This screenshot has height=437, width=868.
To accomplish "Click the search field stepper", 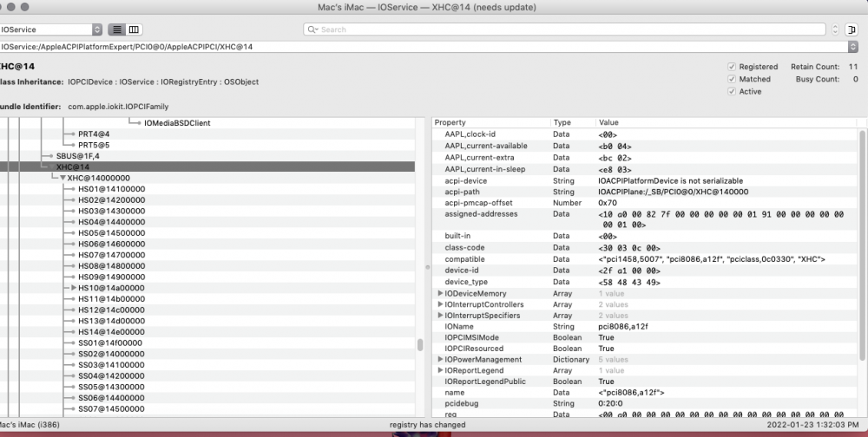I will coord(835,29).
